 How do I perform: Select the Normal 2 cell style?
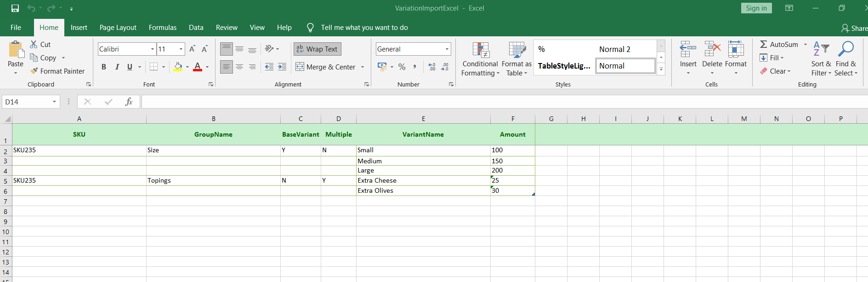614,49
